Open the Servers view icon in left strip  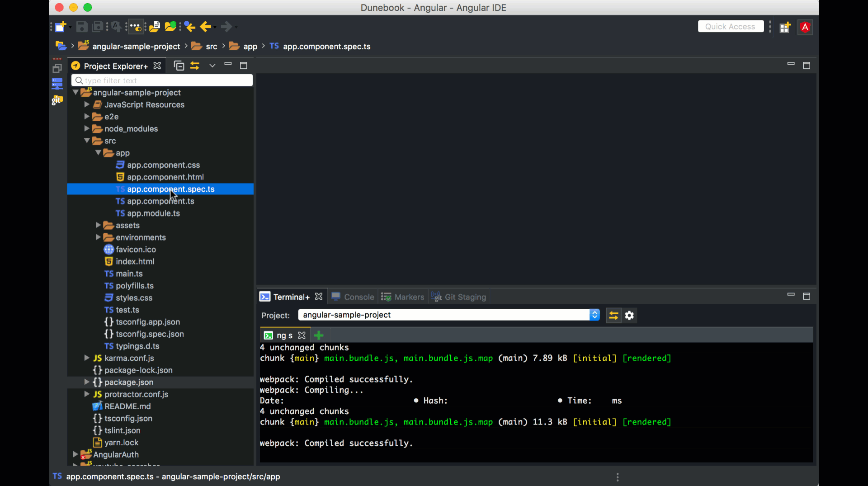57,84
